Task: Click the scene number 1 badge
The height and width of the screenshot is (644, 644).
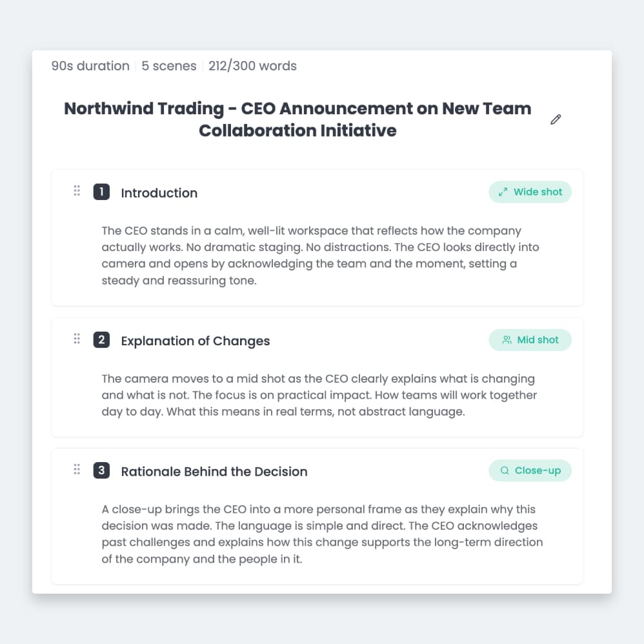Action: pyautogui.click(x=101, y=192)
